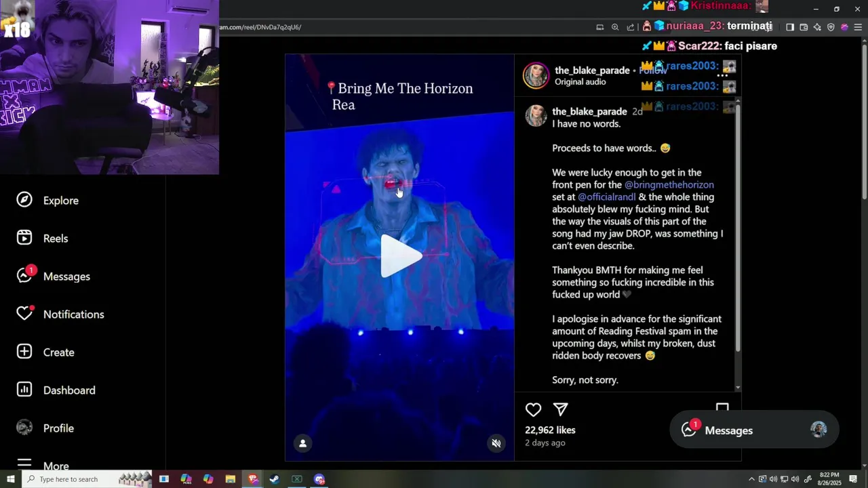Click the scrollbar down arrow in caption
Viewport: 868px width, 488px height.
(738, 388)
